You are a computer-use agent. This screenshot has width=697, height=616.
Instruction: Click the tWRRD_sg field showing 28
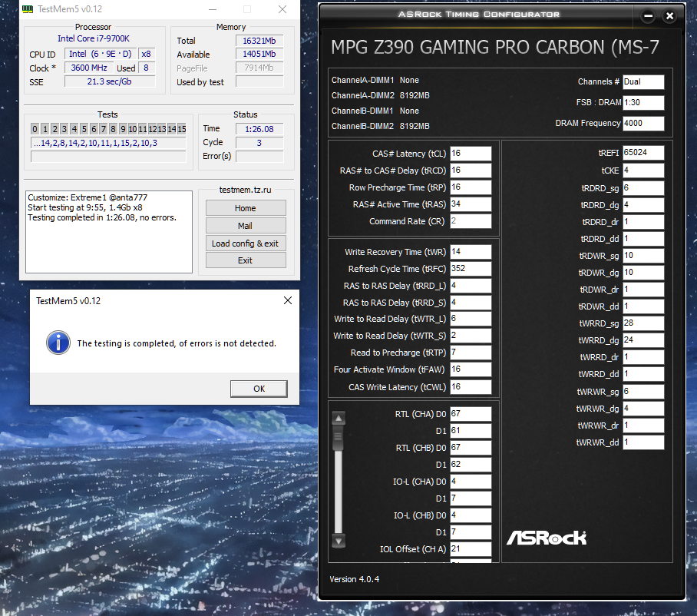coord(643,323)
